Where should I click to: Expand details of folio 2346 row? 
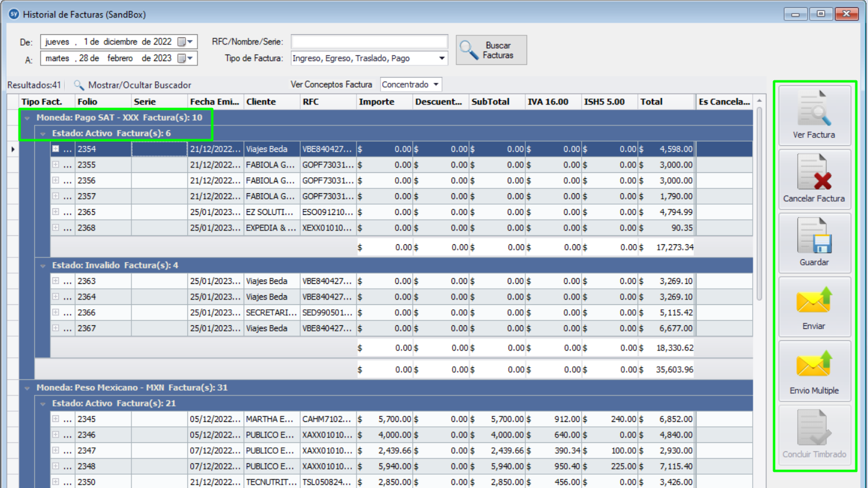tap(56, 434)
